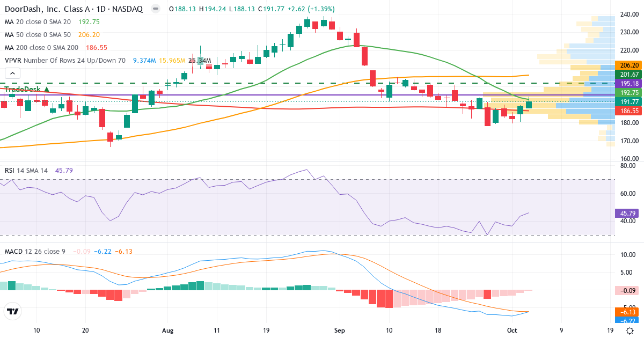Click the MA 50 value 206.20 in legend
The image size is (644, 338).
pyautogui.click(x=89, y=35)
